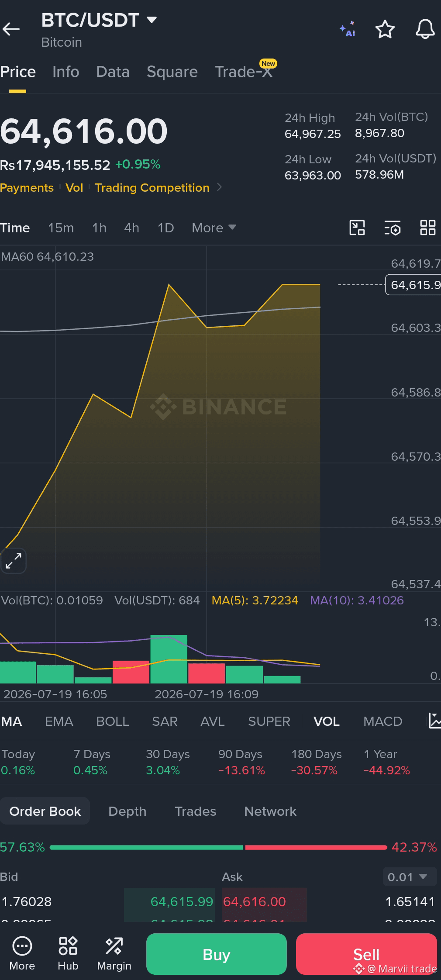Tap the green bid ratio bar 57.63%
The width and height of the screenshot is (441, 980).
(146, 847)
